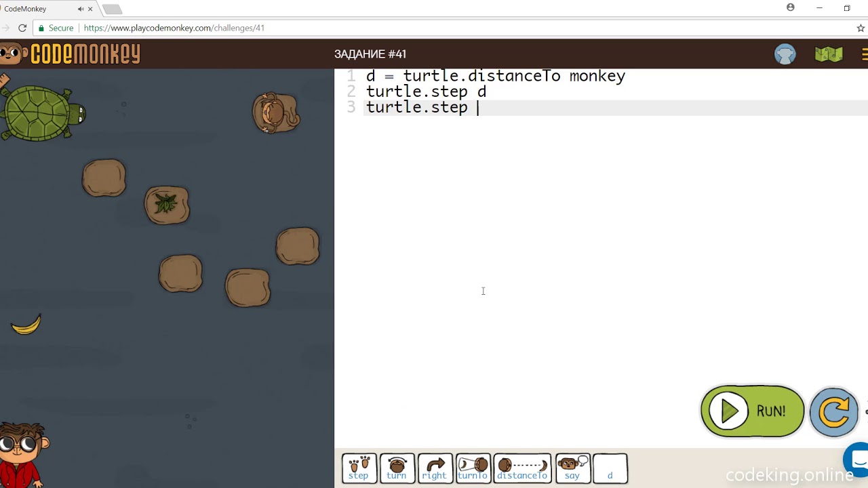Insert the distanceTo command

click(x=522, y=468)
